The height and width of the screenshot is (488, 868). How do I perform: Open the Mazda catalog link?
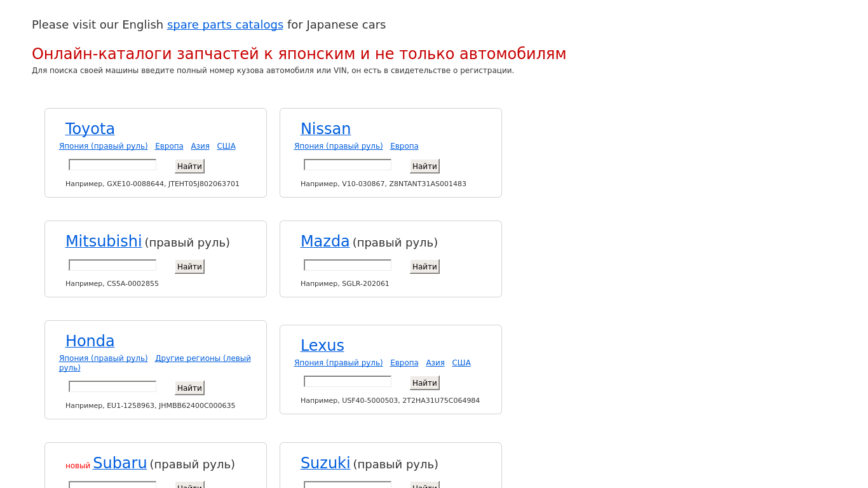click(325, 241)
